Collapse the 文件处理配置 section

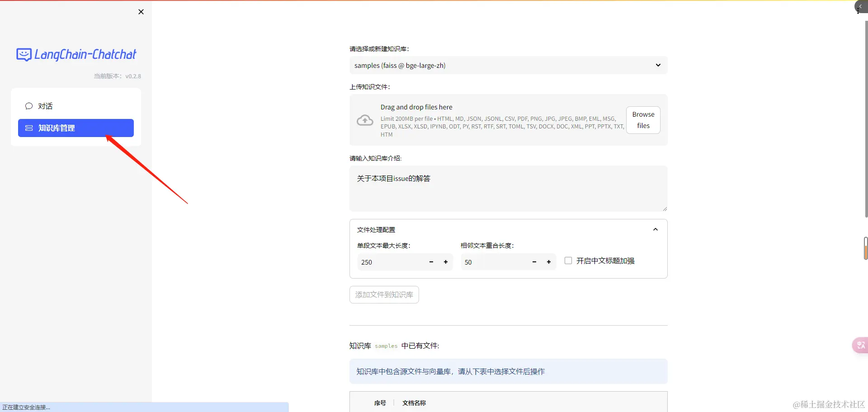[x=655, y=229]
